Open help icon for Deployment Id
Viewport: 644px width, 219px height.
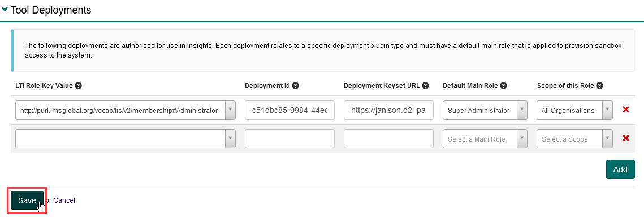(x=295, y=86)
